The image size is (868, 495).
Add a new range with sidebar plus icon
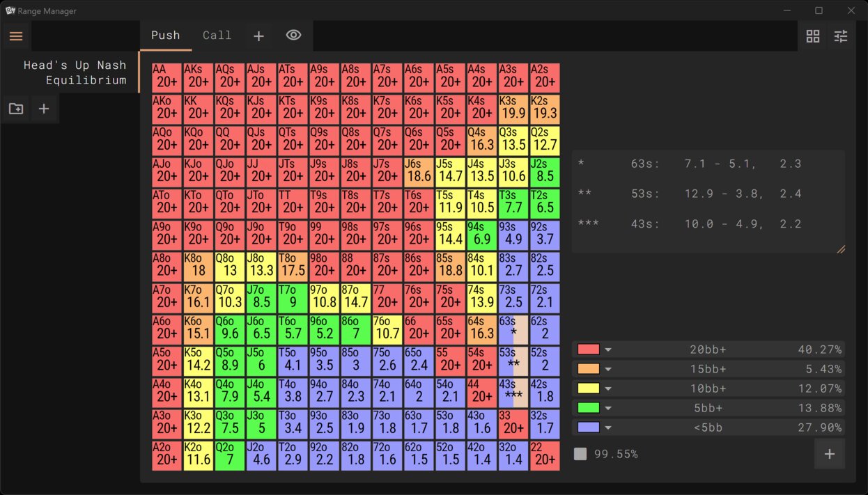click(43, 109)
